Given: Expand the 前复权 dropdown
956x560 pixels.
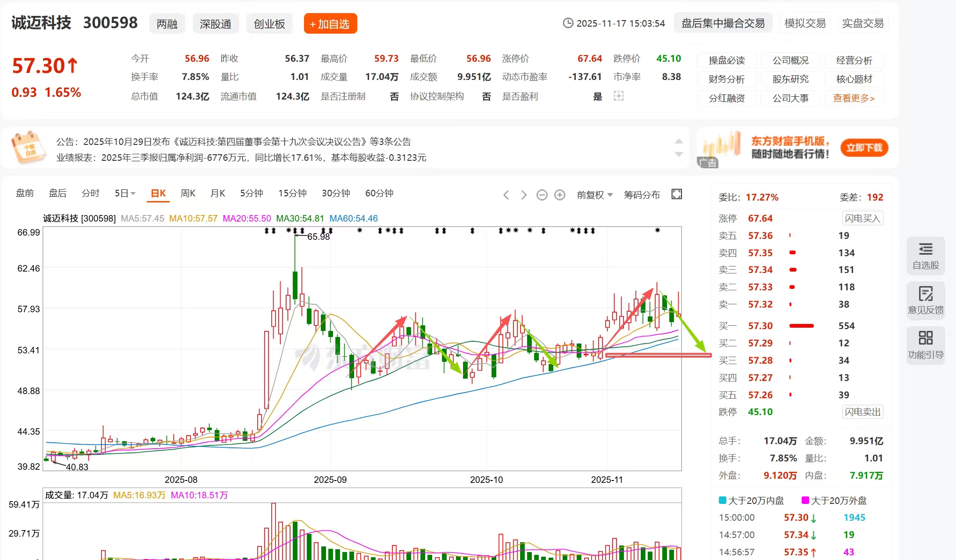Looking at the screenshot, I should coord(594,195).
